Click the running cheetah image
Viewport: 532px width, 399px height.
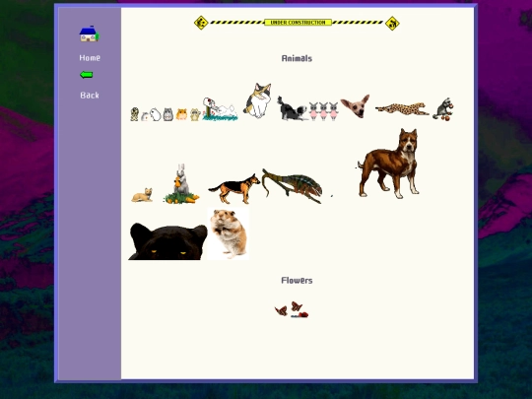point(402,109)
